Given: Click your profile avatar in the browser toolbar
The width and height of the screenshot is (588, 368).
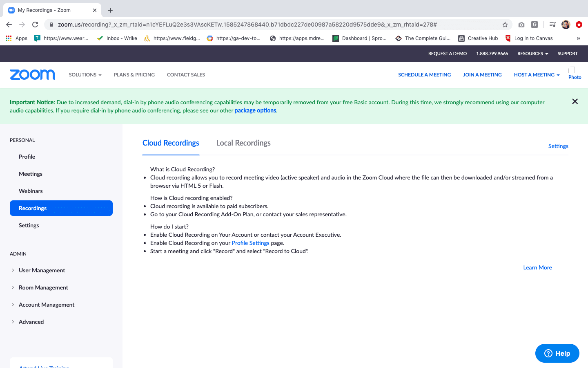Looking at the screenshot, I should pyautogui.click(x=566, y=25).
